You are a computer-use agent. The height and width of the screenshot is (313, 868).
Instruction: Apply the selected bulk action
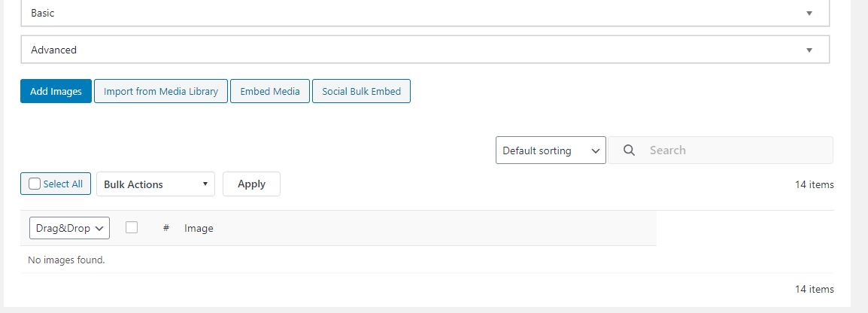(x=251, y=184)
